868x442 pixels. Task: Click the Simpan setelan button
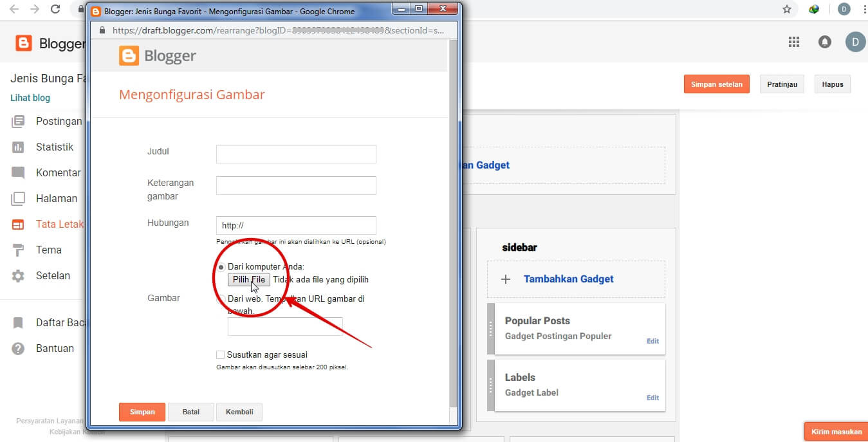coord(717,84)
